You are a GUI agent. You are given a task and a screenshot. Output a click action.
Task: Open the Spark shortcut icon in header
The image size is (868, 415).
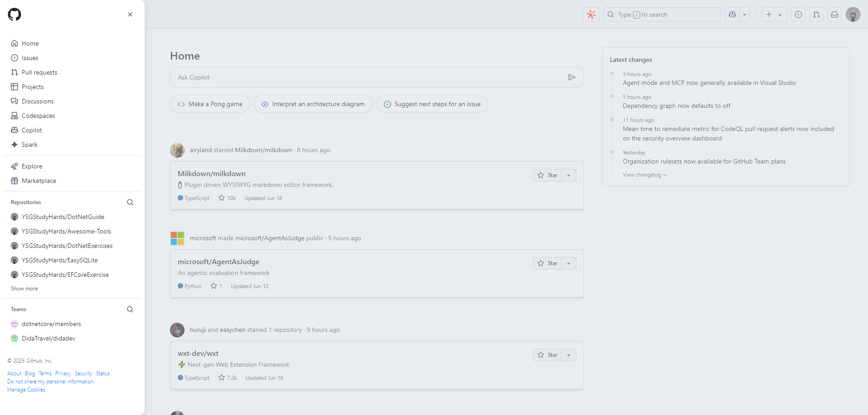point(591,14)
